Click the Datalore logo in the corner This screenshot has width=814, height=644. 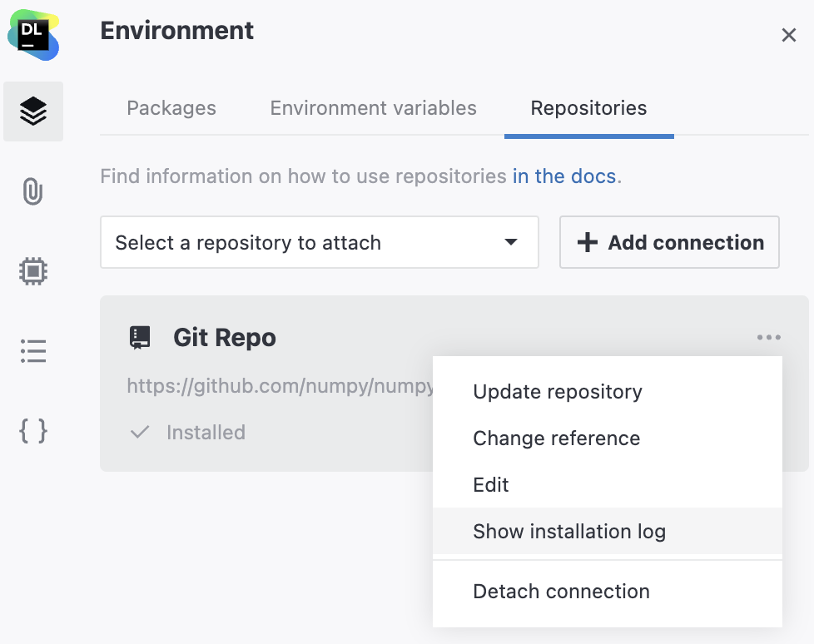click(32, 36)
